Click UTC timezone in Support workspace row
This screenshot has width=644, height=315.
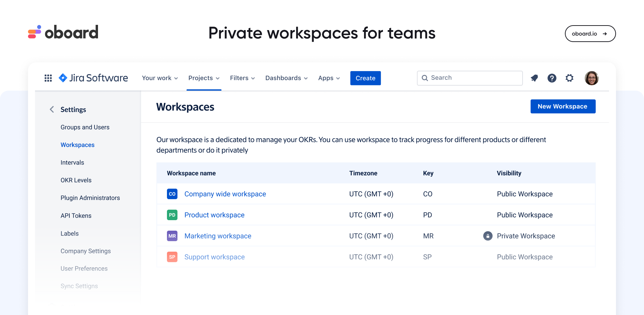(371, 257)
